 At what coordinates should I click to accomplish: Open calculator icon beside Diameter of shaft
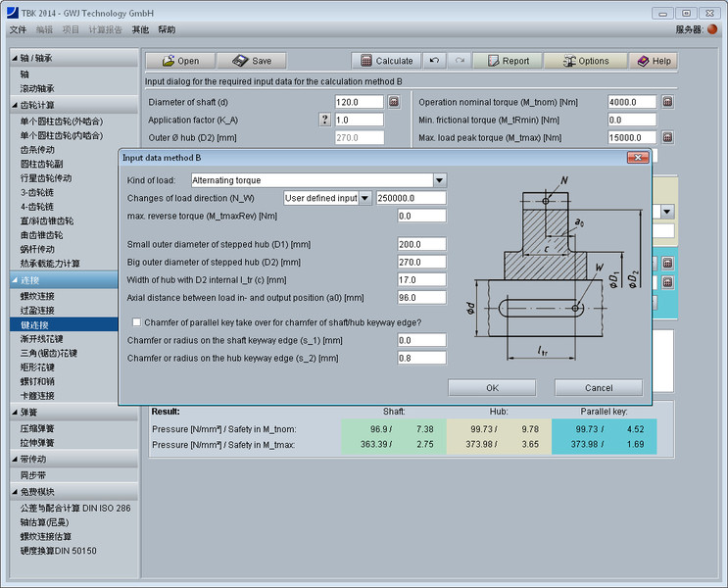[x=394, y=102]
